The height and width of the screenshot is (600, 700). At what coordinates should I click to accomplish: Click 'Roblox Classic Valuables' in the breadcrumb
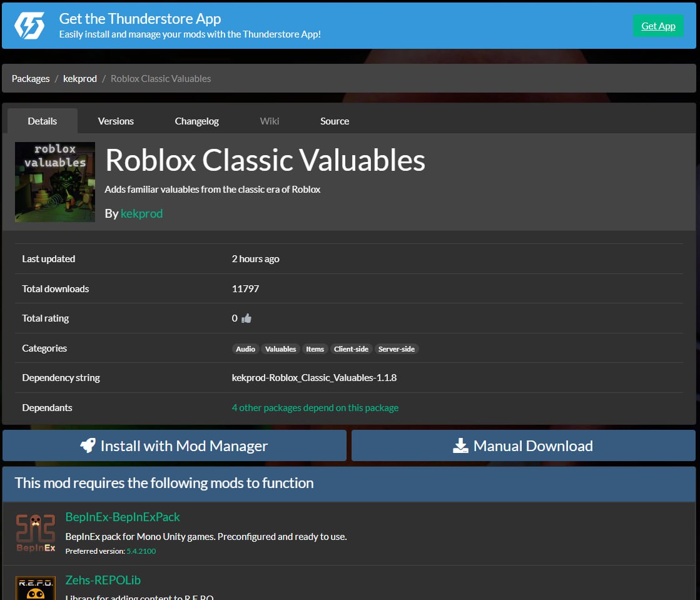161,79
